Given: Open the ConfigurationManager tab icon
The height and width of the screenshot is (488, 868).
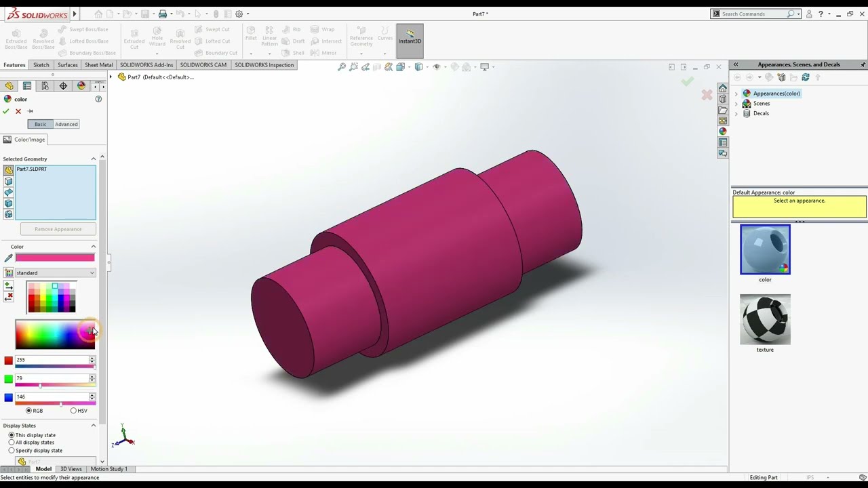Looking at the screenshot, I should click(x=45, y=86).
